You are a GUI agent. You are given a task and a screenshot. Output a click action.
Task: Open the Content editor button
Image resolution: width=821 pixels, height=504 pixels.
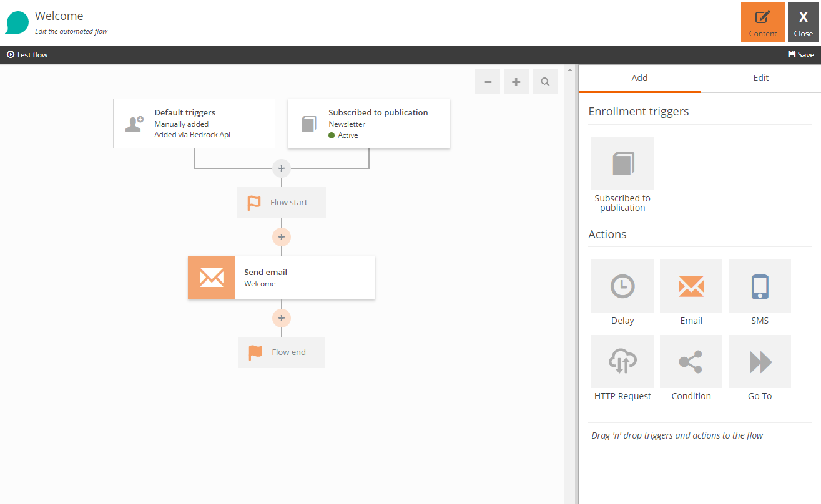pyautogui.click(x=762, y=22)
